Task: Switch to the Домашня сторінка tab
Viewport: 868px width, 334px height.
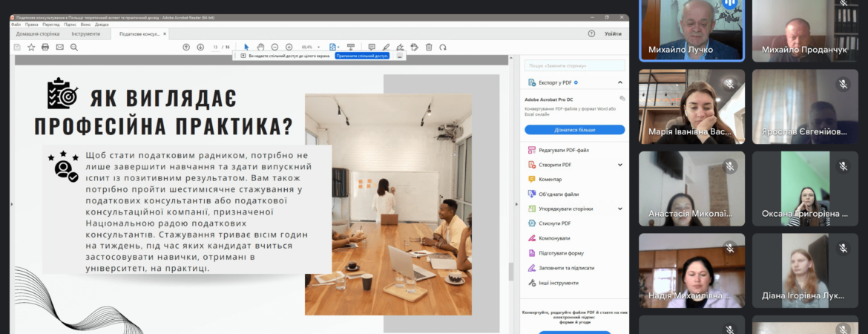Action: [38, 34]
